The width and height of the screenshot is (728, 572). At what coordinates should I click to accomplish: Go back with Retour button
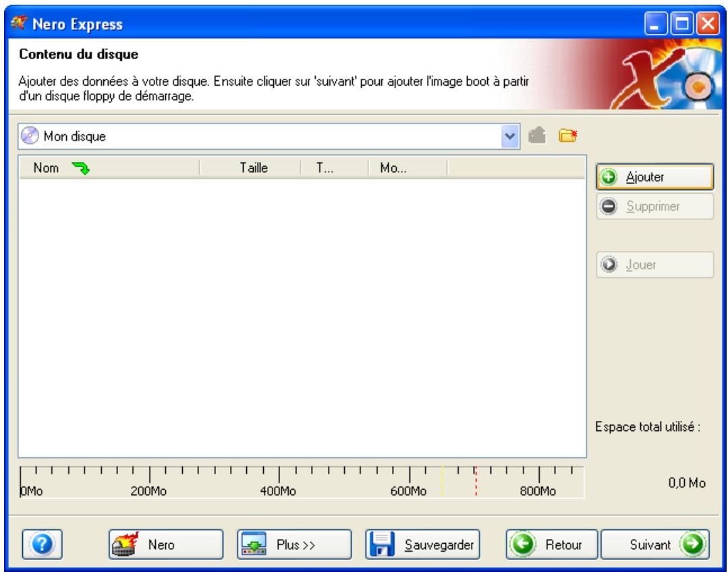tap(552, 544)
